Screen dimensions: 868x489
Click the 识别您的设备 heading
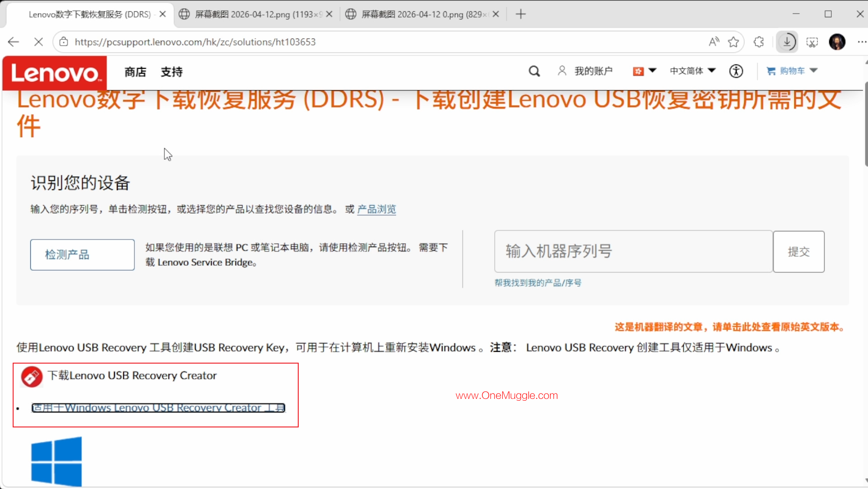click(81, 183)
